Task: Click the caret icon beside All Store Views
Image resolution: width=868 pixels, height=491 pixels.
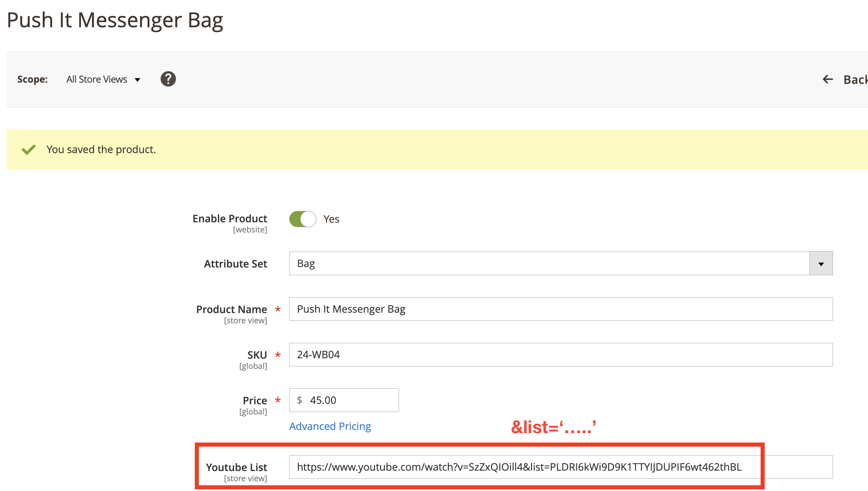Action: tap(137, 80)
